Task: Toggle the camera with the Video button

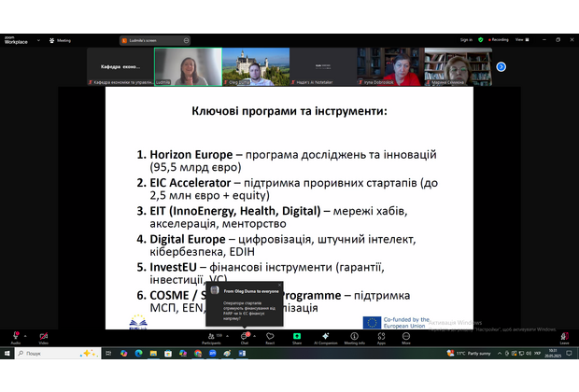Action: [43, 337]
